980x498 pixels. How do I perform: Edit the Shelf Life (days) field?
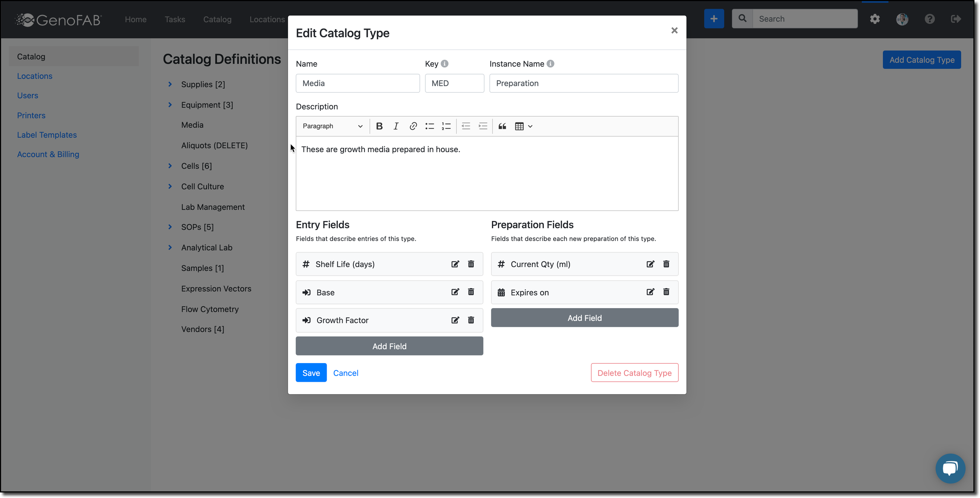pyautogui.click(x=455, y=264)
